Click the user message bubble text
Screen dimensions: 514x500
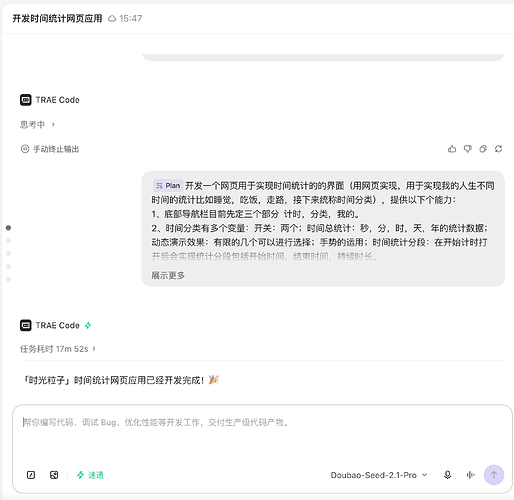[x=323, y=221]
